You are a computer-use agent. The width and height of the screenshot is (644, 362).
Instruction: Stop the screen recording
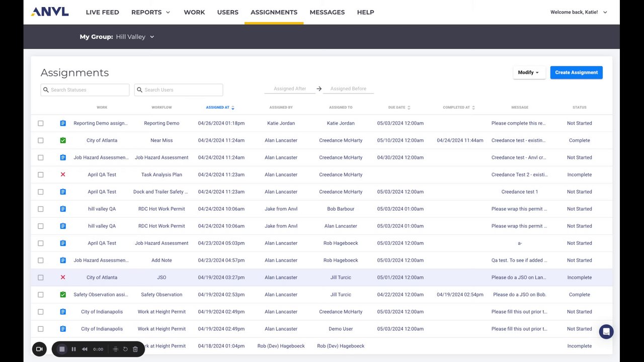(62, 349)
